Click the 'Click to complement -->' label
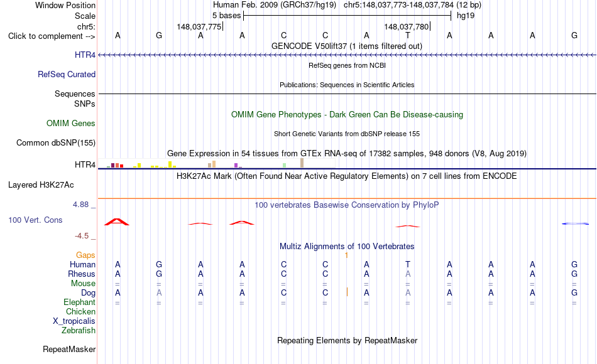The width and height of the screenshot is (597, 364). [52, 36]
